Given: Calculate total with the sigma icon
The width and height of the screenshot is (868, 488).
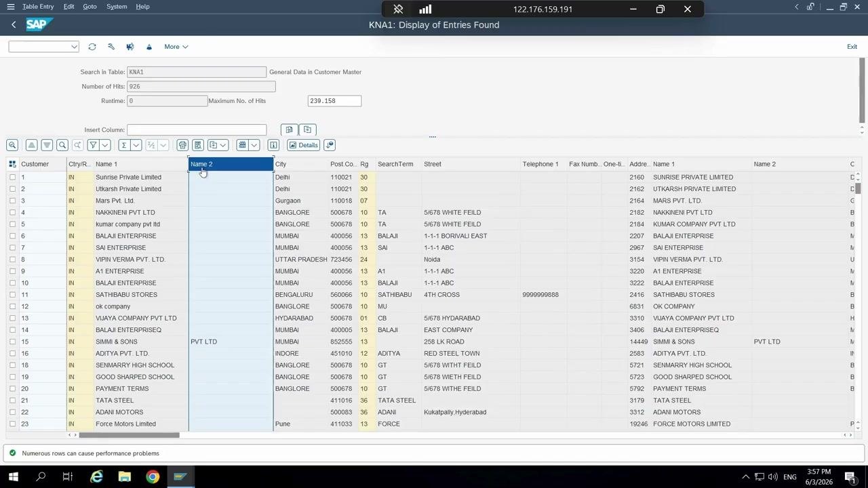Looking at the screenshot, I should tap(123, 145).
